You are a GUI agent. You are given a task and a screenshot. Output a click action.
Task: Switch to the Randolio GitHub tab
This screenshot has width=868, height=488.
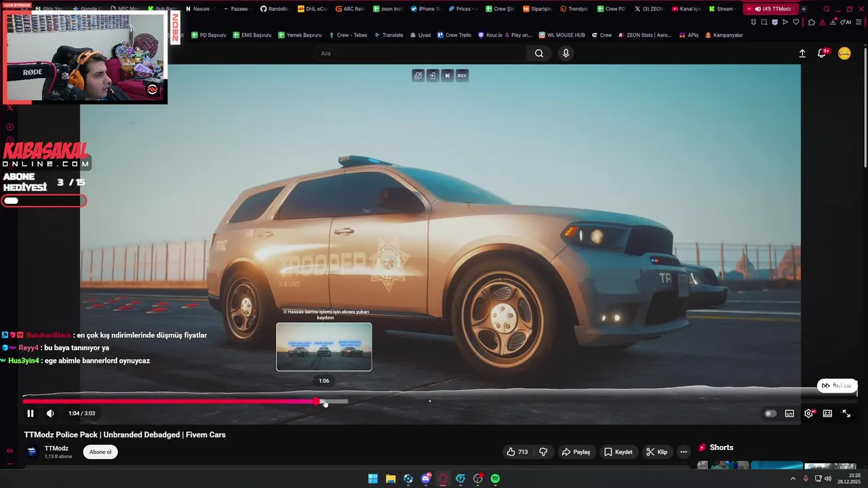click(275, 9)
